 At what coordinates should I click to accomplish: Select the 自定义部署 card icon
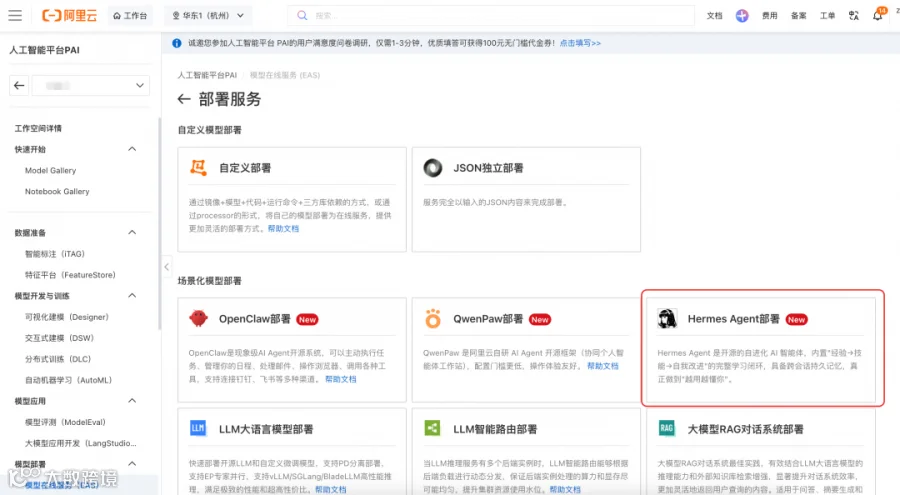coord(199,168)
